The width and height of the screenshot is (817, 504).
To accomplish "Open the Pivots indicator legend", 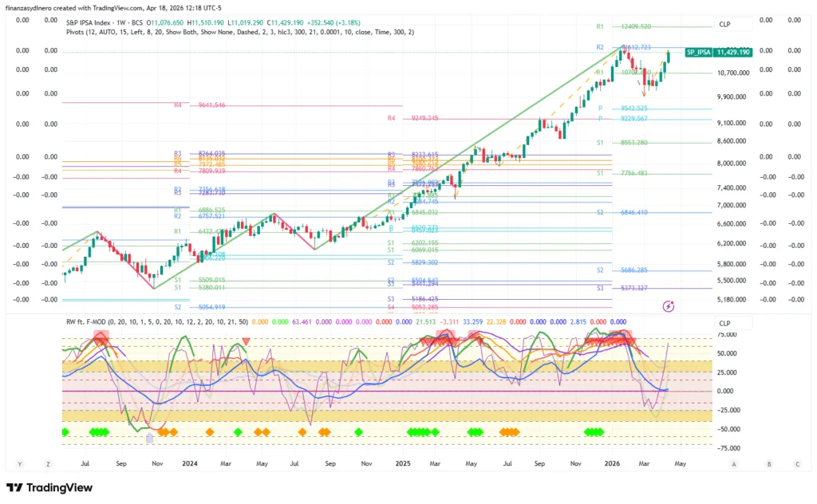I will click(x=80, y=31).
